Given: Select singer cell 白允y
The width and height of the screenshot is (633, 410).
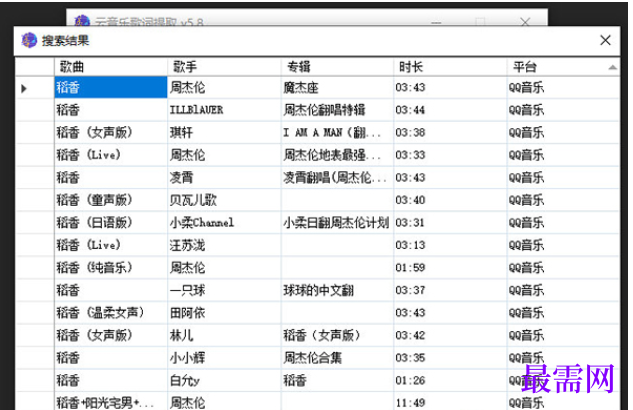Looking at the screenshot, I should [224, 381].
